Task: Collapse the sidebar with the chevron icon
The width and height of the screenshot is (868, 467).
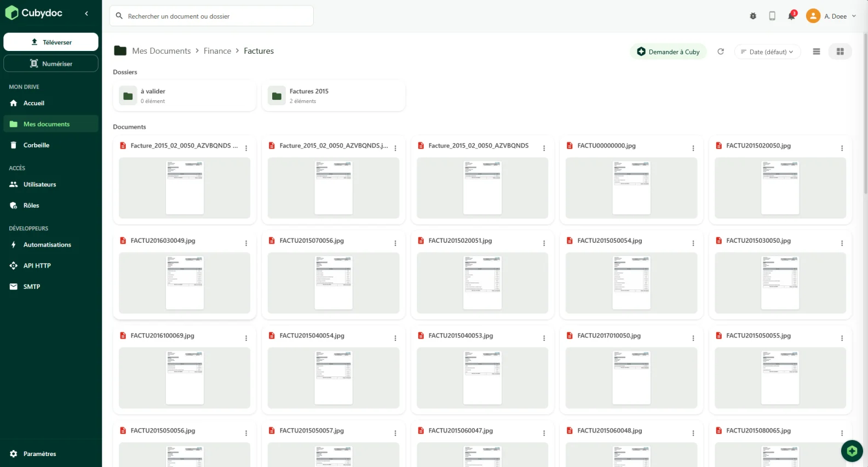Action: (x=87, y=13)
